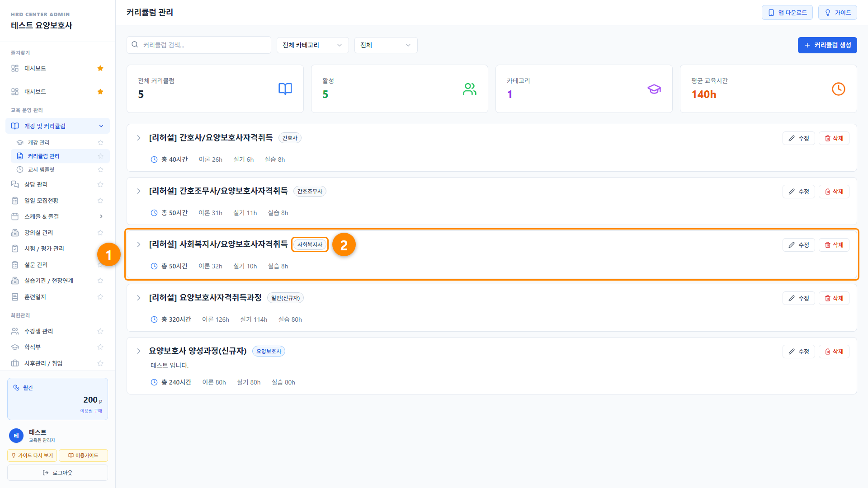Toggle favorite star for 상담 관리
Viewport: 868px width, 488px height.
click(x=100, y=184)
